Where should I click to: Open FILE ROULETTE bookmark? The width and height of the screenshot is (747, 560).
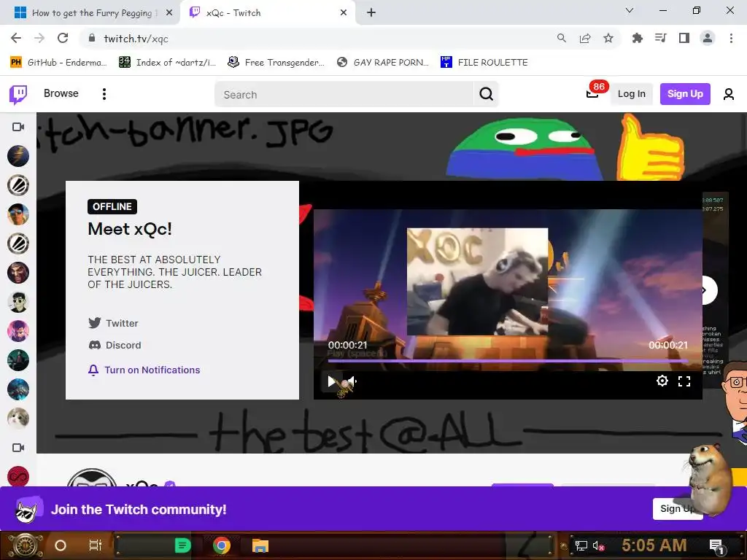pyautogui.click(x=484, y=63)
